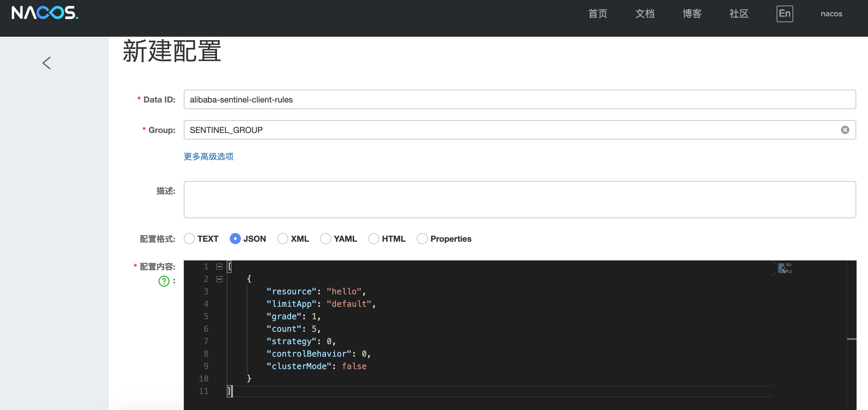Collapse the code fold at line 1
Viewport: 868px width, 410px height.
(219, 267)
